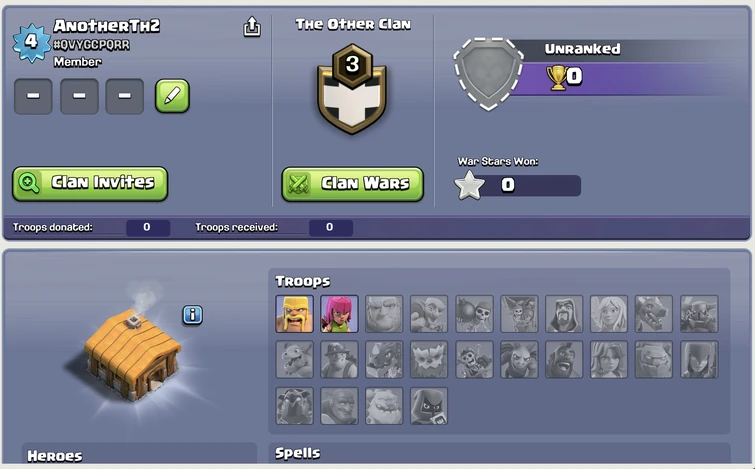Select the Barbarian troop icon

tap(294, 314)
